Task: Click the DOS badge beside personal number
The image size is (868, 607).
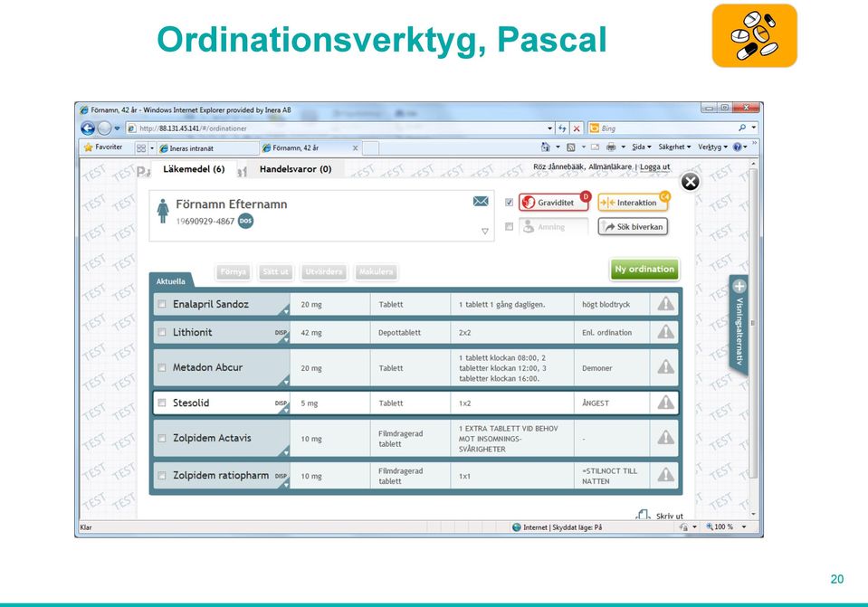Action: [246, 221]
